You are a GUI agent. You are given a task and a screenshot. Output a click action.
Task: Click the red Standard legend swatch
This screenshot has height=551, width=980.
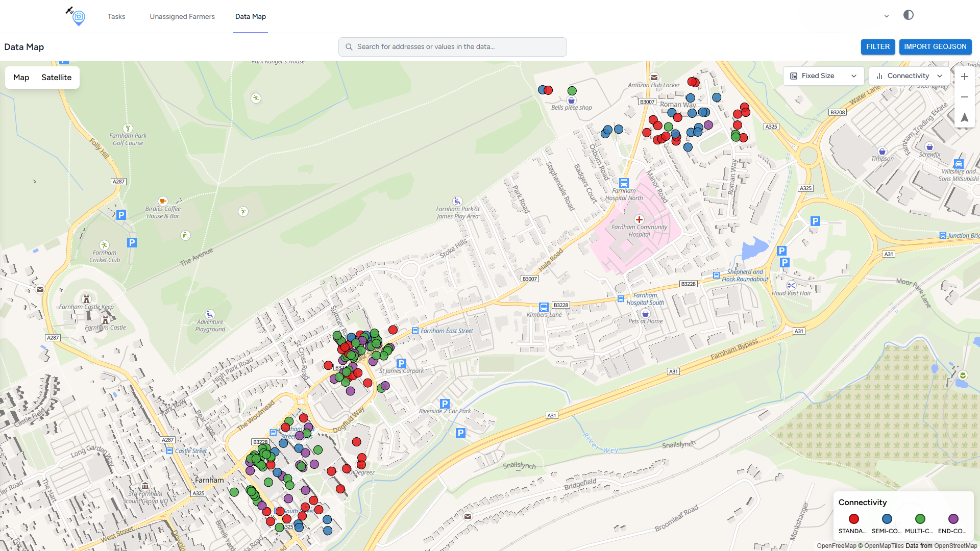(x=853, y=519)
